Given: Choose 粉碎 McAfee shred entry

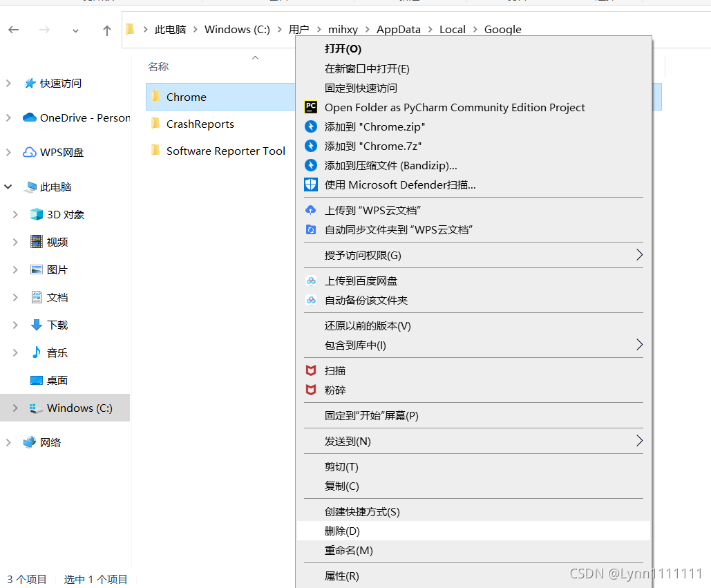Looking at the screenshot, I should click(474, 390).
